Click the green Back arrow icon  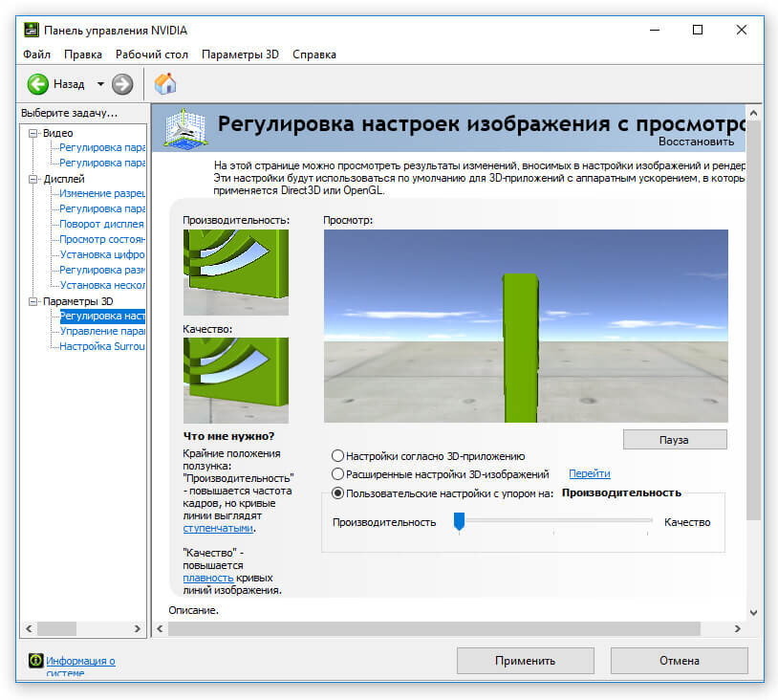pos(37,84)
